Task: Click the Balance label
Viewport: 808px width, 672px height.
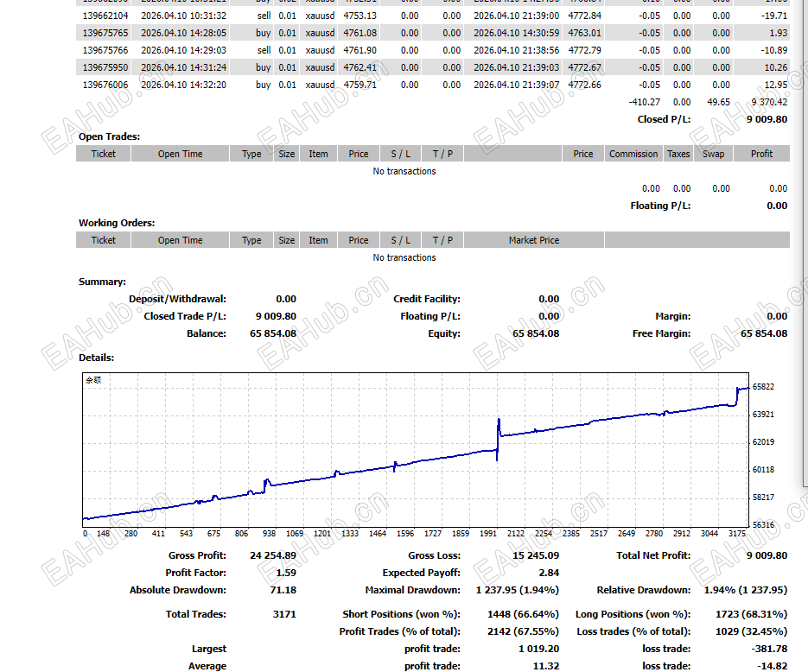Action: (207, 333)
